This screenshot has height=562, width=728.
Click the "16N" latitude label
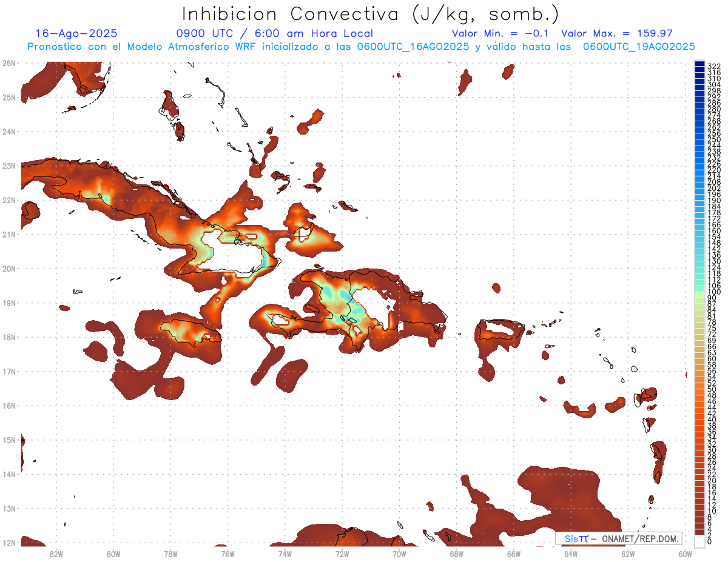pos(9,406)
